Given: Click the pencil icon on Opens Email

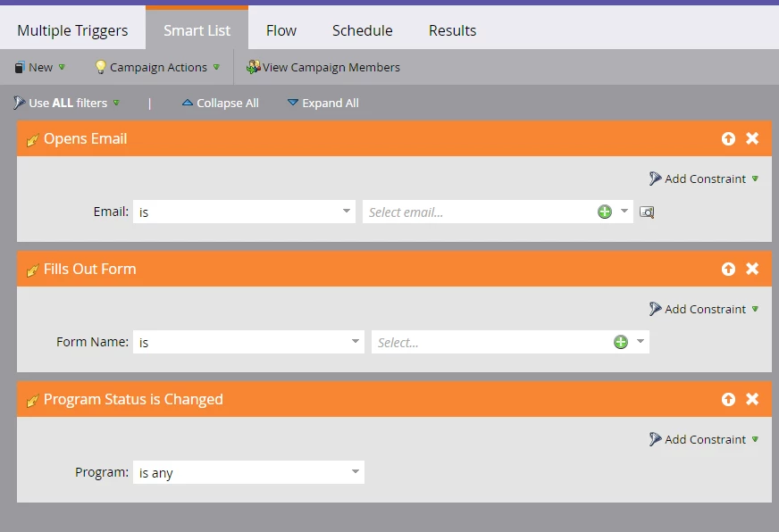Looking at the screenshot, I should [x=32, y=140].
